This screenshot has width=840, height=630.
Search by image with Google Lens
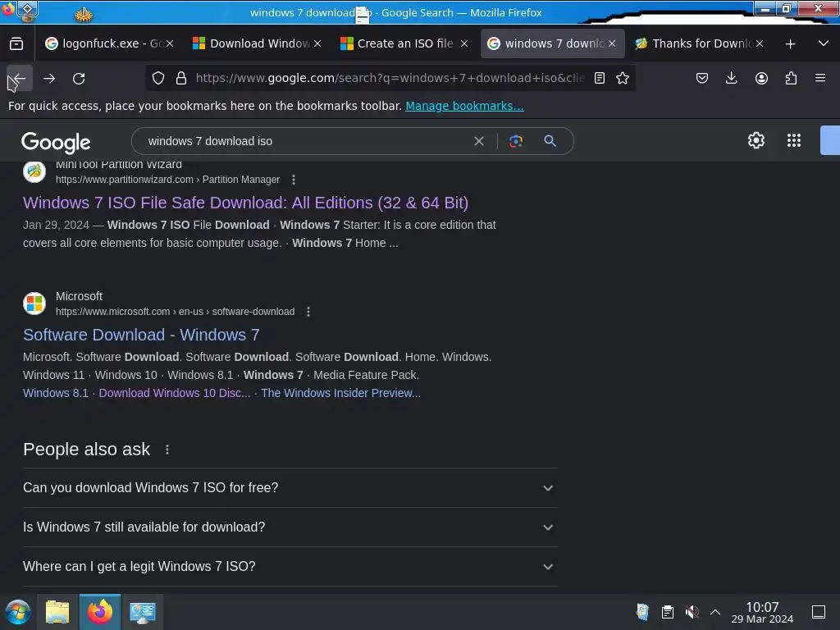[516, 141]
